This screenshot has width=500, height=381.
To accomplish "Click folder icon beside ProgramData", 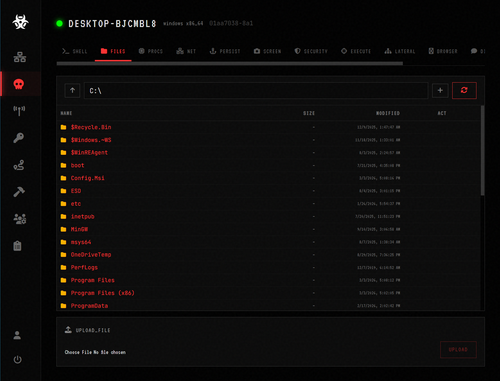I will coord(63,305).
